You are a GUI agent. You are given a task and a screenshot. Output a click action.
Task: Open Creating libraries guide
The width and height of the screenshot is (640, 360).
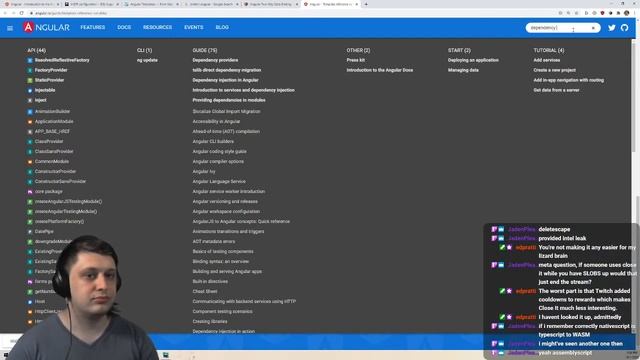click(x=210, y=322)
